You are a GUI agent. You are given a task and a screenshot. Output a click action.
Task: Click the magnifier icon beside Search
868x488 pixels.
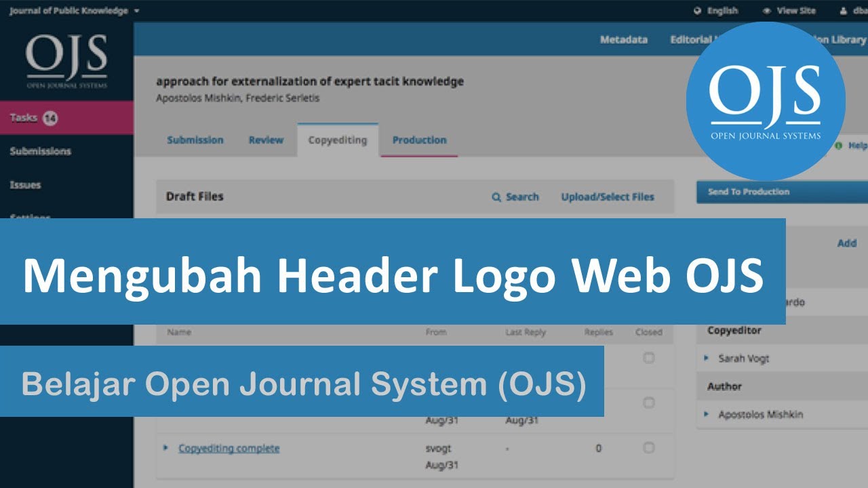pyautogui.click(x=496, y=197)
